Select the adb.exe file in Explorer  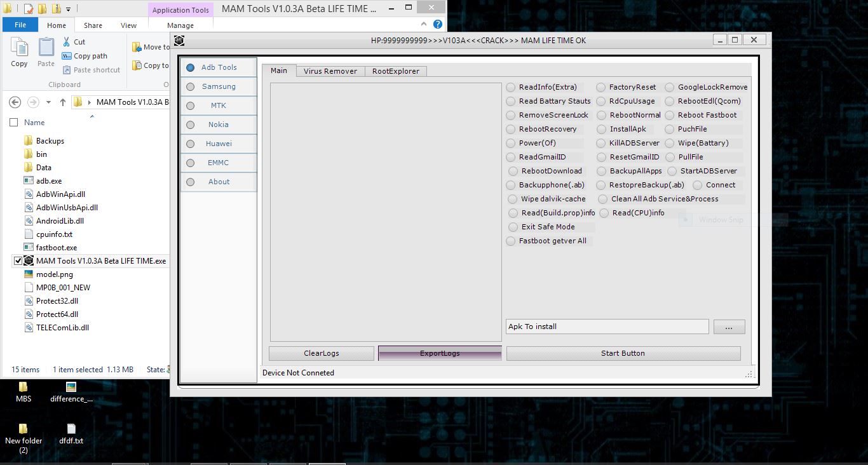(x=49, y=181)
